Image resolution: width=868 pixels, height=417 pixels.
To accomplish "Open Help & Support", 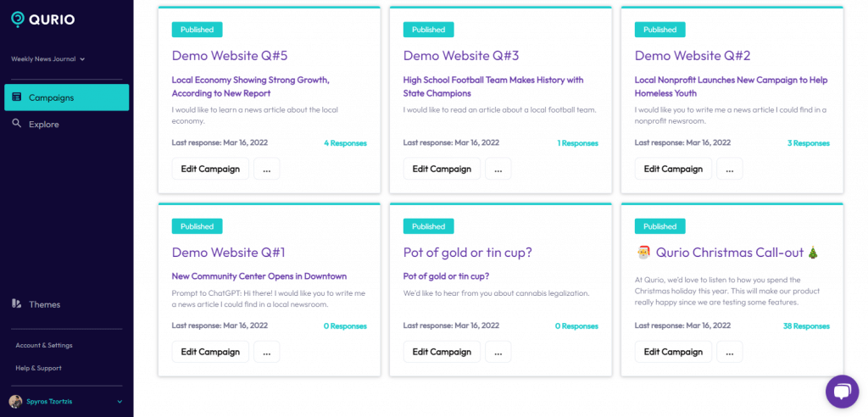I will (x=38, y=368).
